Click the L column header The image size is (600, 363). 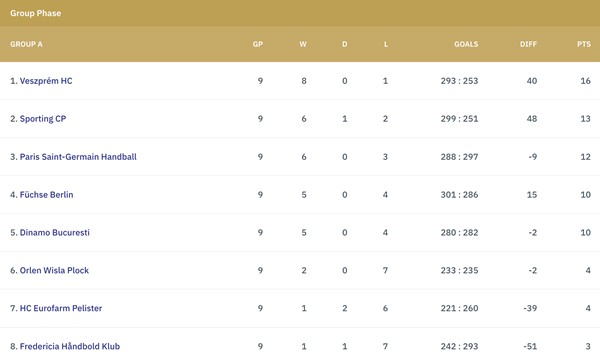(386, 44)
